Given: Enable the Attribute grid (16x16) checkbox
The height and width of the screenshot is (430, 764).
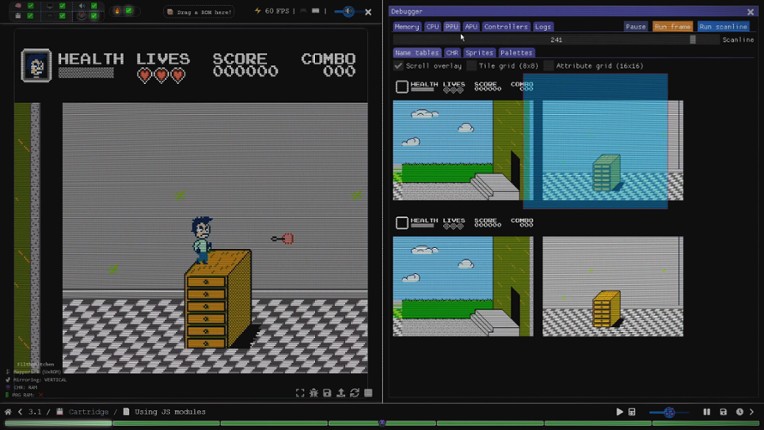Looking at the screenshot, I should tap(549, 66).
